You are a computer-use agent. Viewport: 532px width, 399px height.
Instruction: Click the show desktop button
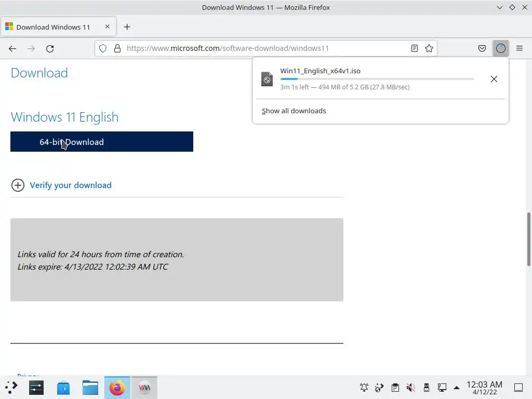518,388
